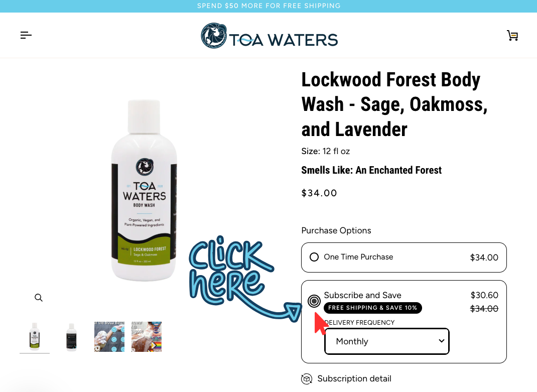This screenshot has height=392, width=537.
Task: Click the subscription detail box icon
Action: click(x=307, y=378)
